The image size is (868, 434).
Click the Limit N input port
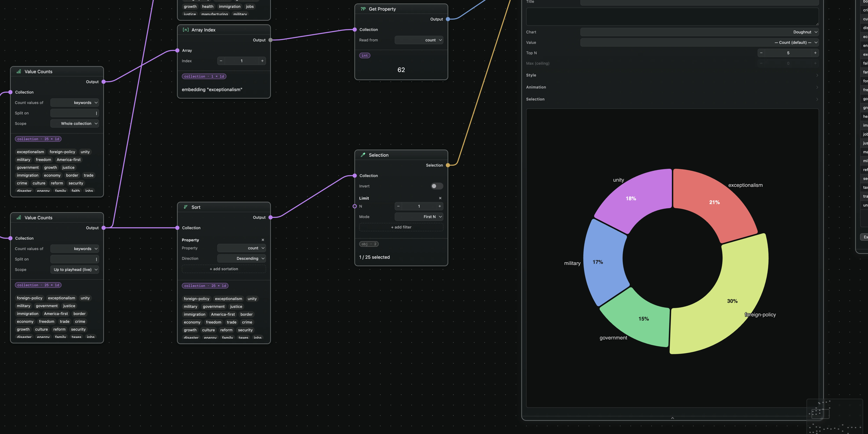point(354,206)
